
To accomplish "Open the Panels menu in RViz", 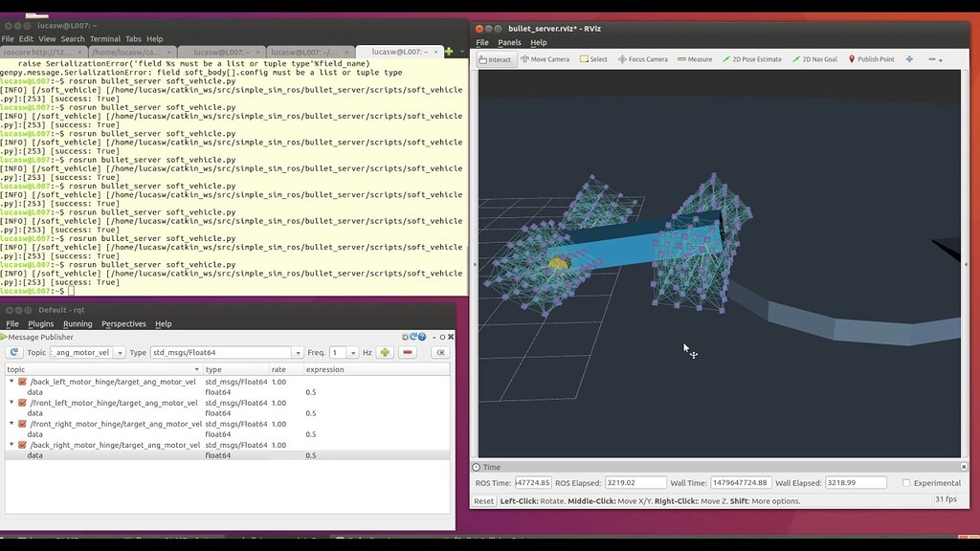I will coord(509,42).
